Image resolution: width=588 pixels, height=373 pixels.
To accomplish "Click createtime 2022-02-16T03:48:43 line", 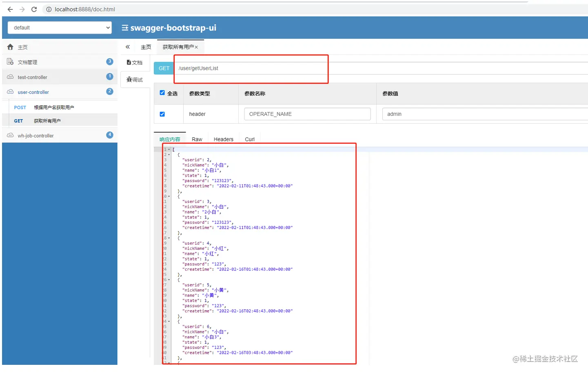I will coord(237,353).
